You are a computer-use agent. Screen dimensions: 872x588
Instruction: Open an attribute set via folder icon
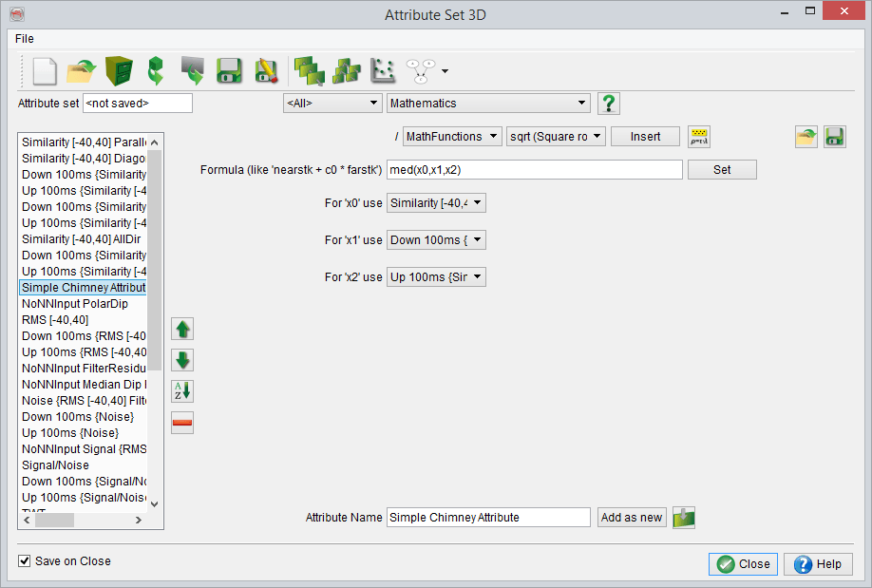coord(82,70)
